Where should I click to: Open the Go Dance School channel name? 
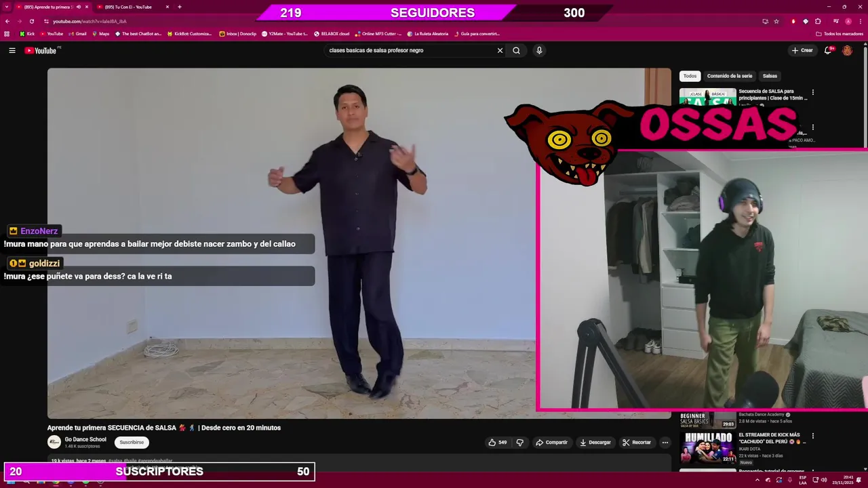85,439
